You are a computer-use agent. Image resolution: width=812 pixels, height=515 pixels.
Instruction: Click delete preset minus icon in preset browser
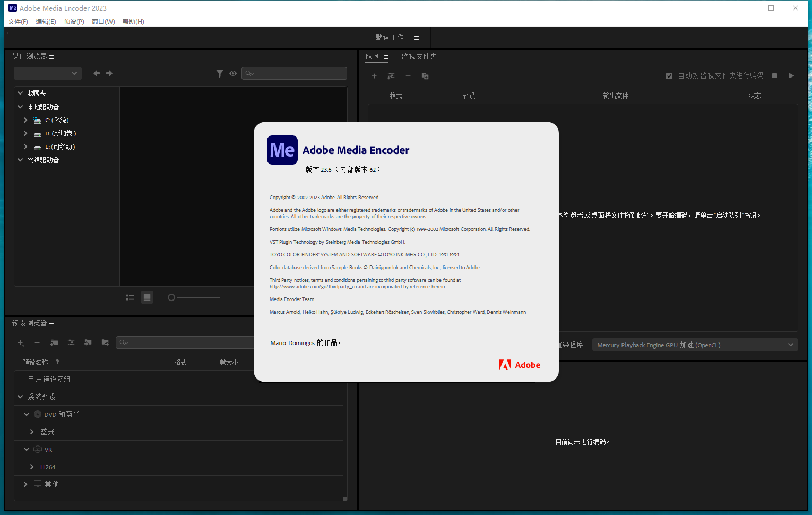point(37,342)
